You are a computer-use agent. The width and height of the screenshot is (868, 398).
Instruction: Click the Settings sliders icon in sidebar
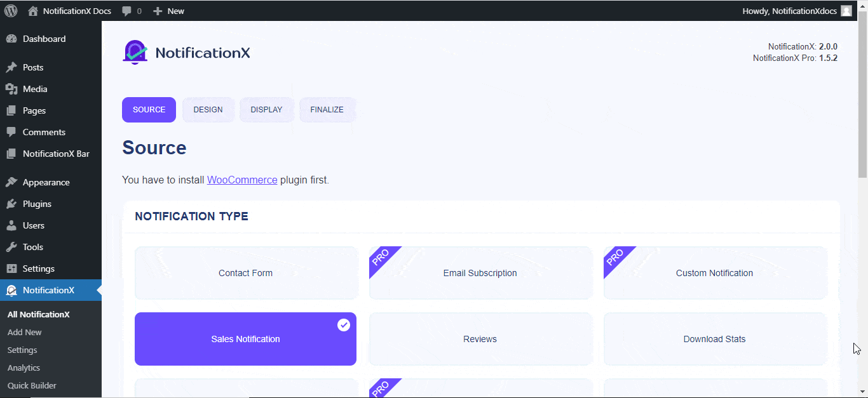pyautogui.click(x=11, y=269)
